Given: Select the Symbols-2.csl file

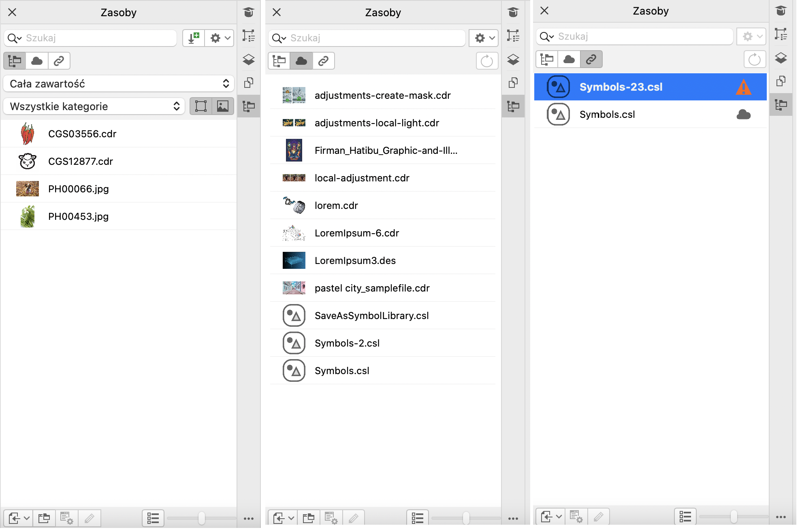Looking at the screenshot, I should click(347, 343).
